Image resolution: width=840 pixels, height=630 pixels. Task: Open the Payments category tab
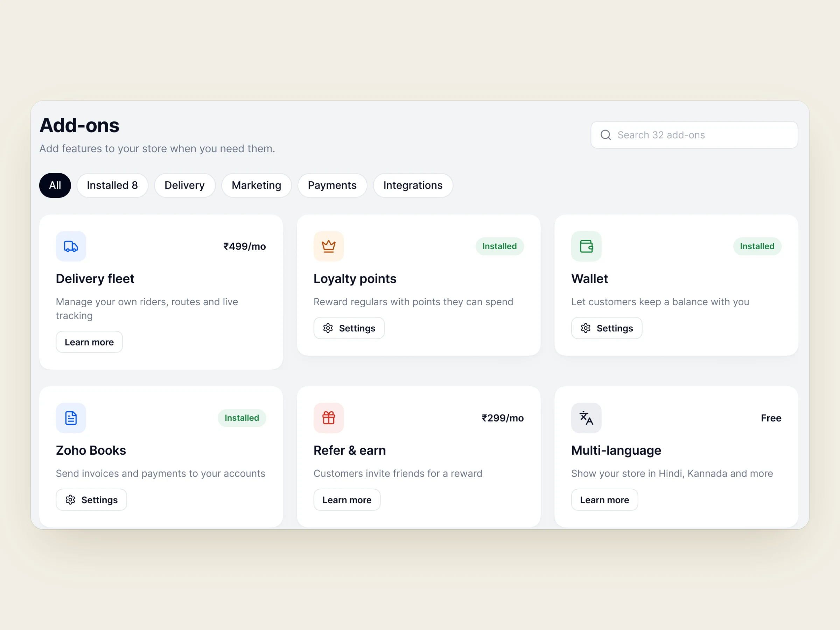pos(332,185)
